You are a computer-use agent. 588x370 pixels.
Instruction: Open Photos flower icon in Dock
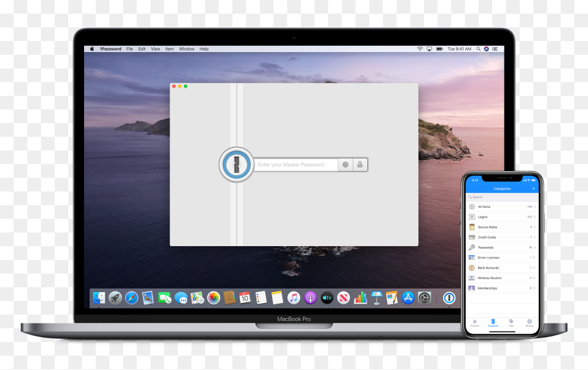pos(213,298)
